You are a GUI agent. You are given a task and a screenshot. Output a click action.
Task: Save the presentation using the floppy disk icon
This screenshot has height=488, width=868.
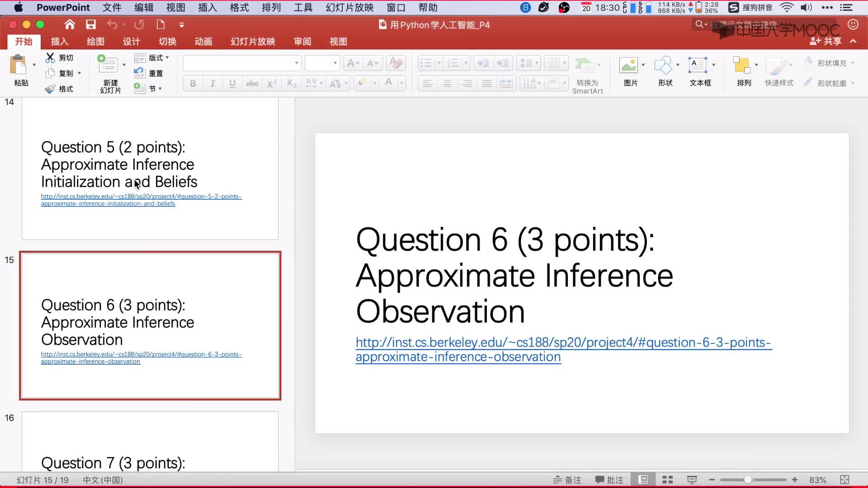click(x=91, y=24)
